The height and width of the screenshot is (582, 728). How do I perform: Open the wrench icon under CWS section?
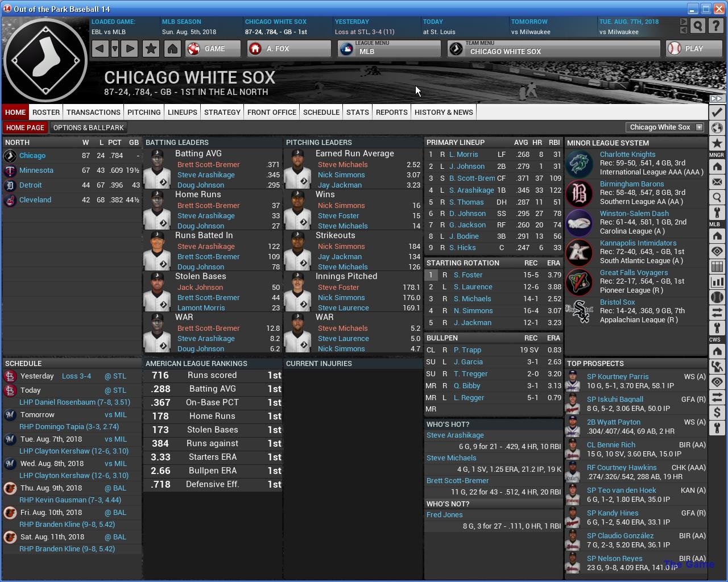(717, 428)
